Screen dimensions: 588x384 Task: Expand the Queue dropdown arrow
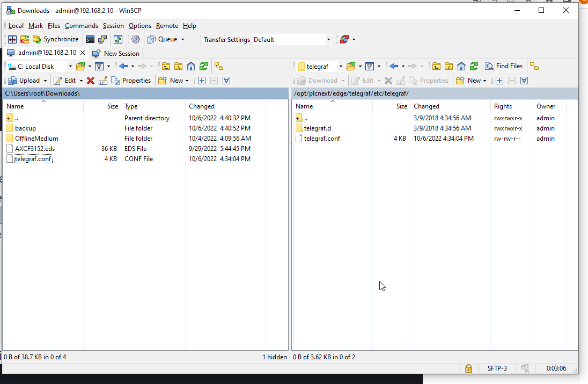(182, 39)
